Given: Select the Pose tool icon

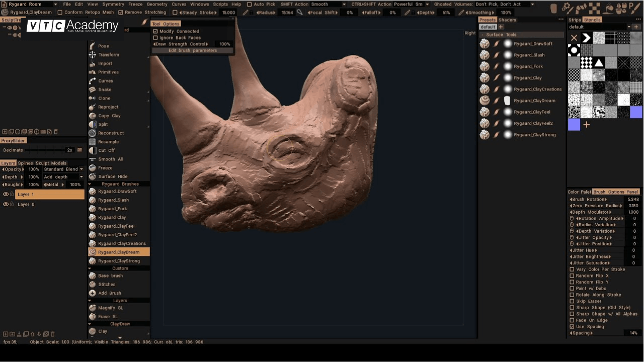Looking at the screenshot, I should pos(93,46).
